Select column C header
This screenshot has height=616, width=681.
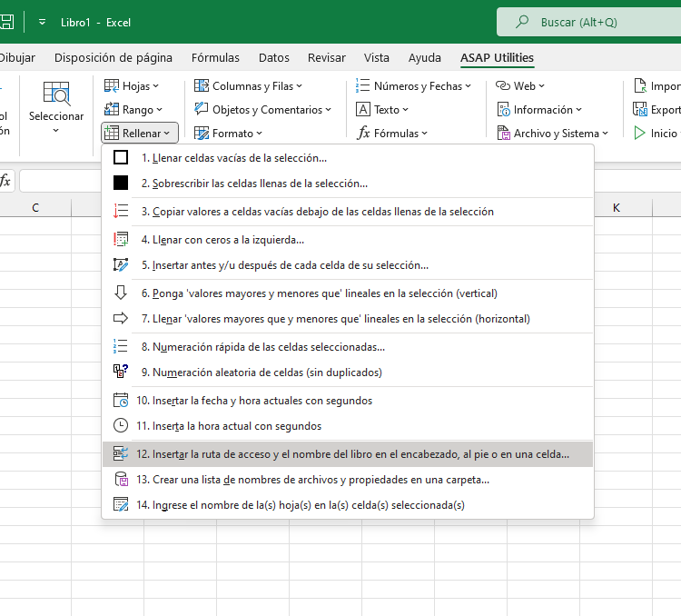click(35, 208)
